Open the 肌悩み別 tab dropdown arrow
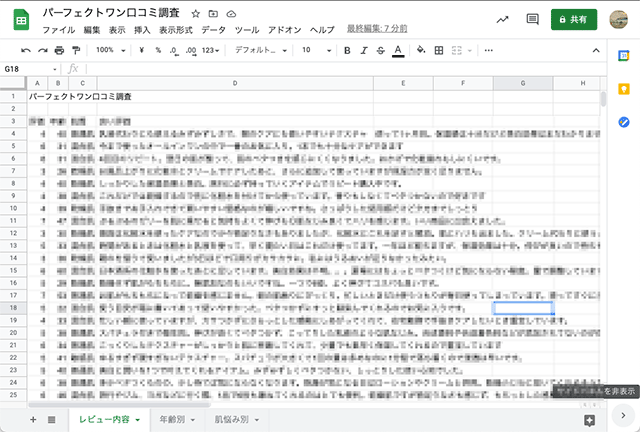 coord(257,420)
